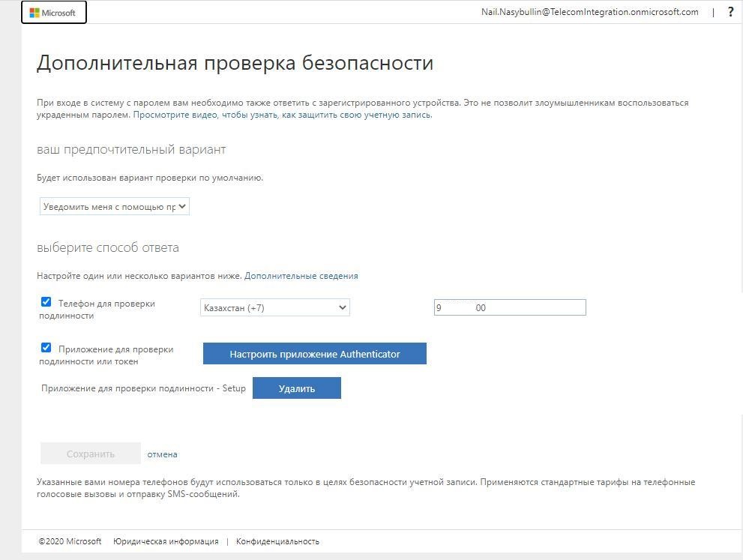
Task: Select "Приложение для проверки подлинности - Setup" text
Action: click(x=144, y=388)
